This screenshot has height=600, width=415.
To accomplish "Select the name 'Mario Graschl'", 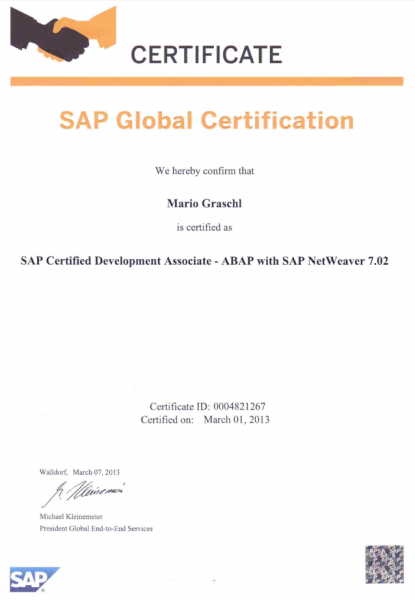I will (x=204, y=203).
